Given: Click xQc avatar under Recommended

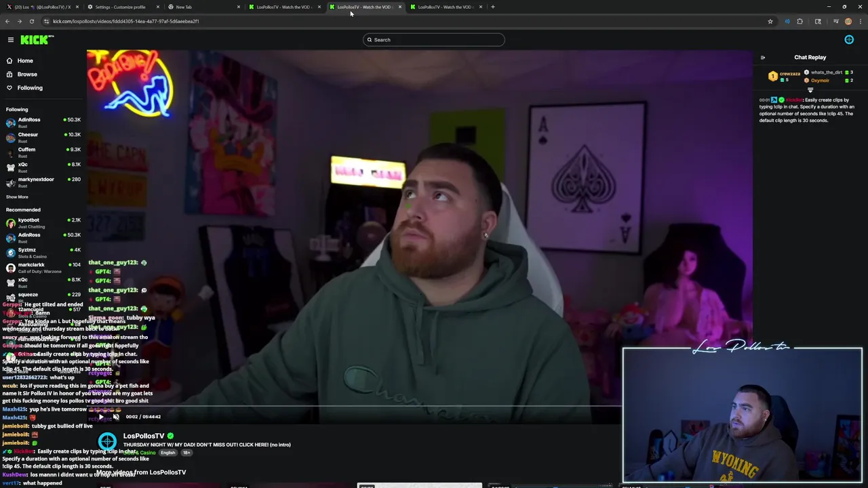Looking at the screenshot, I should 10,282.
